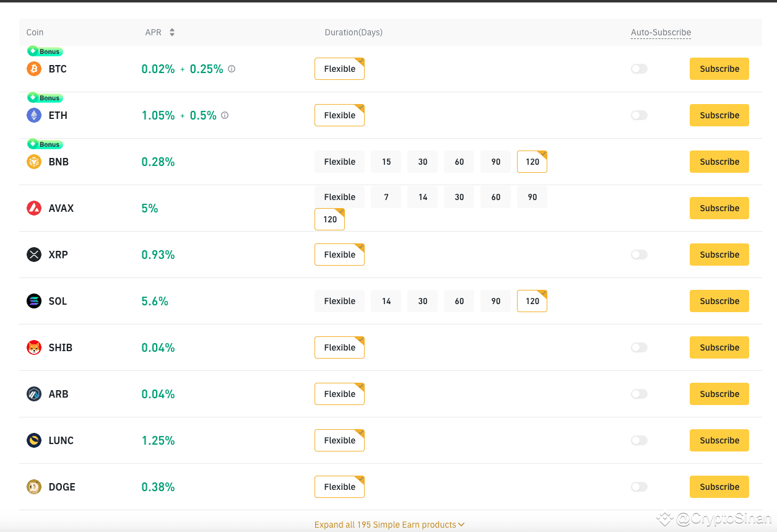Viewport: 777px width, 532px height.
Task: Turn on auto-subscribe for DOGE
Action: tap(639, 487)
